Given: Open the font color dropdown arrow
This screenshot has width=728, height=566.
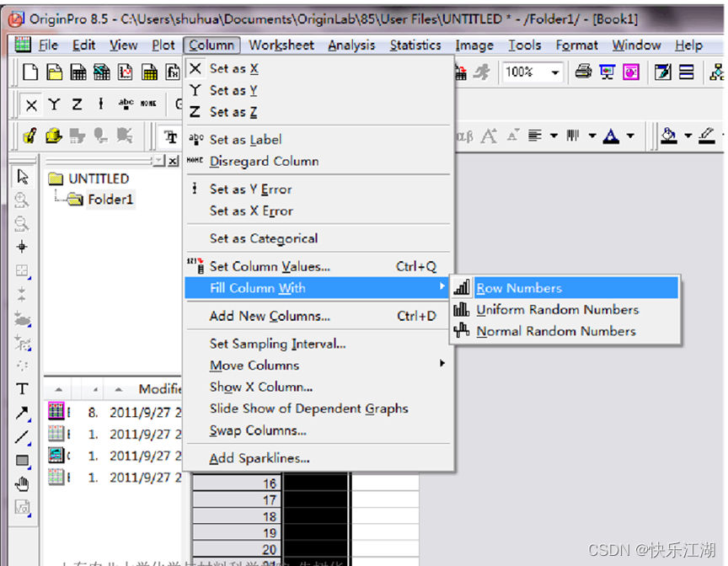Looking at the screenshot, I should pyautogui.click(x=630, y=136).
